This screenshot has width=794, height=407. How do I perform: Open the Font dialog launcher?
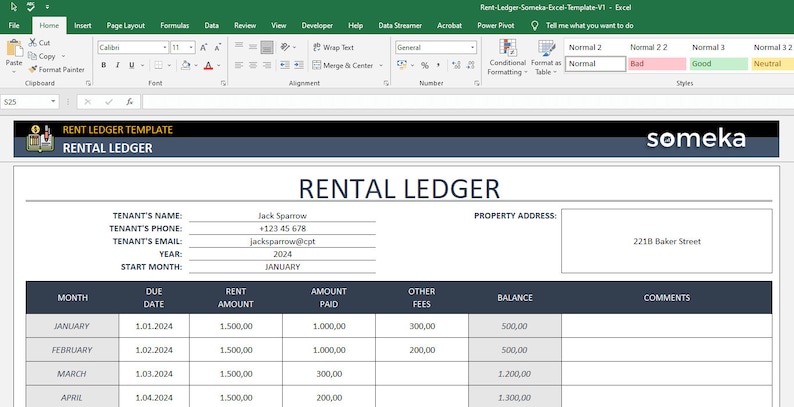[x=223, y=83]
